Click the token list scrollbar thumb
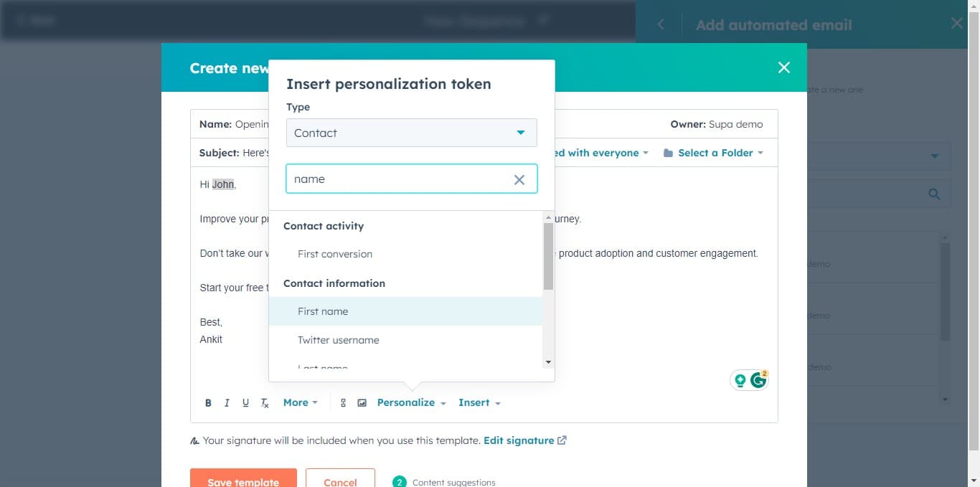The width and height of the screenshot is (980, 487). [x=548, y=256]
